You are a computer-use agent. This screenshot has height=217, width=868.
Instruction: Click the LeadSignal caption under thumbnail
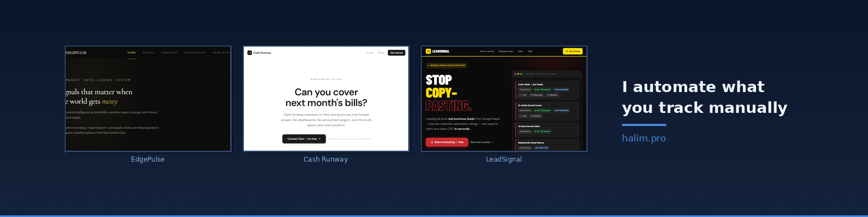click(x=504, y=159)
